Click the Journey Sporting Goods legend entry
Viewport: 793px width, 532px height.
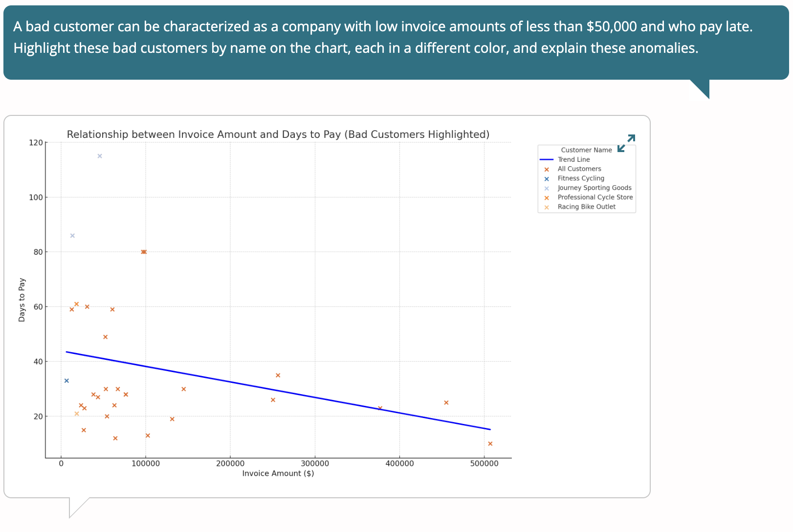pyautogui.click(x=588, y=188)
